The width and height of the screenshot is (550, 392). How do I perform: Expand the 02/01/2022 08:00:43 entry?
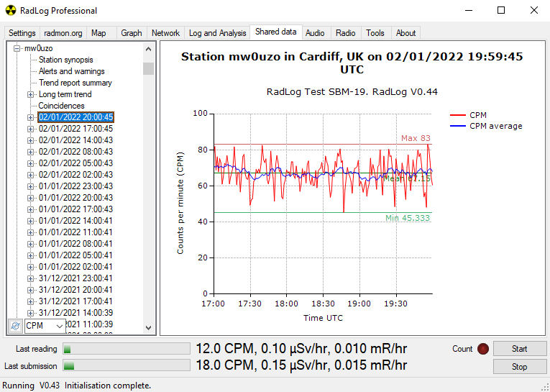30,152
